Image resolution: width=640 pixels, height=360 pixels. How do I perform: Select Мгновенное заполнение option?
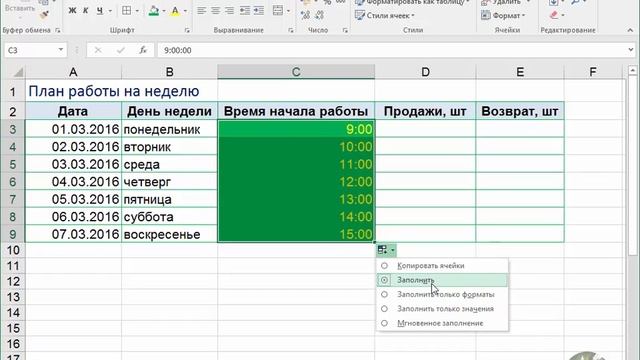pyautogui.click(x=442, y=323)
